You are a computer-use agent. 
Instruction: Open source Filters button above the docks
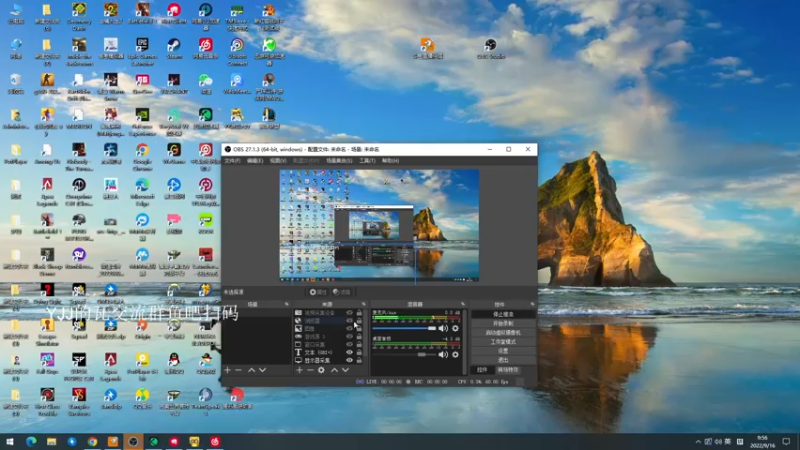coord(342,292)
